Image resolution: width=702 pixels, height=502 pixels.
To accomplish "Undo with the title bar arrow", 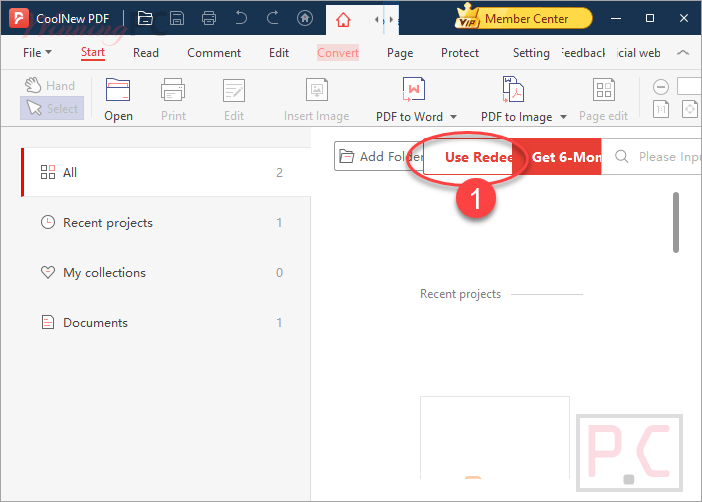I will coord(241,18).
